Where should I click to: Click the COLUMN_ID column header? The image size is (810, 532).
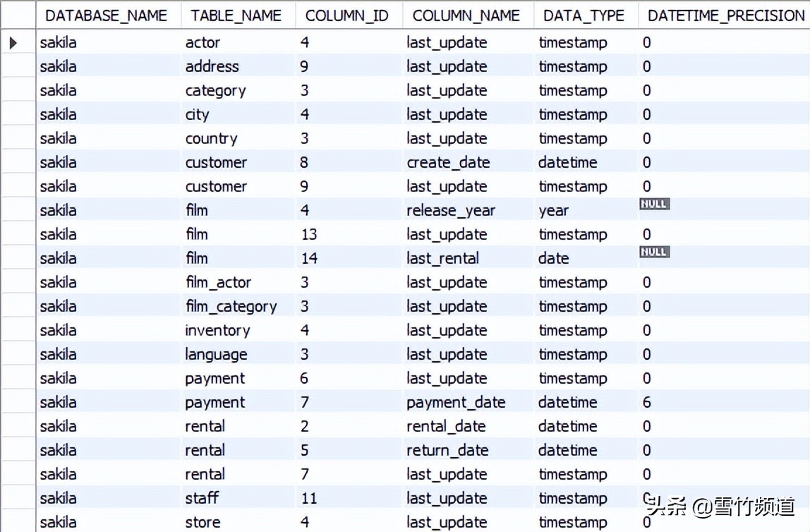(x=346, y=16)
